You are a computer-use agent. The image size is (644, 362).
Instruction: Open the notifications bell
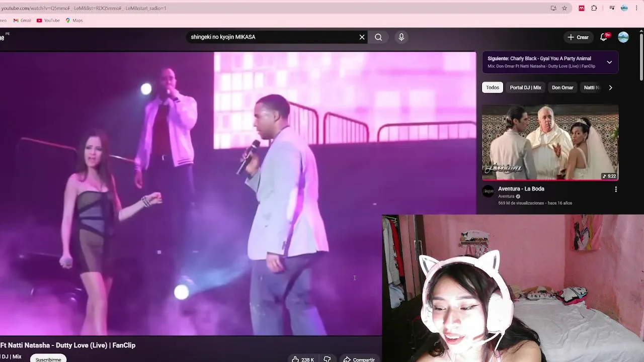[x=604, y=37]
